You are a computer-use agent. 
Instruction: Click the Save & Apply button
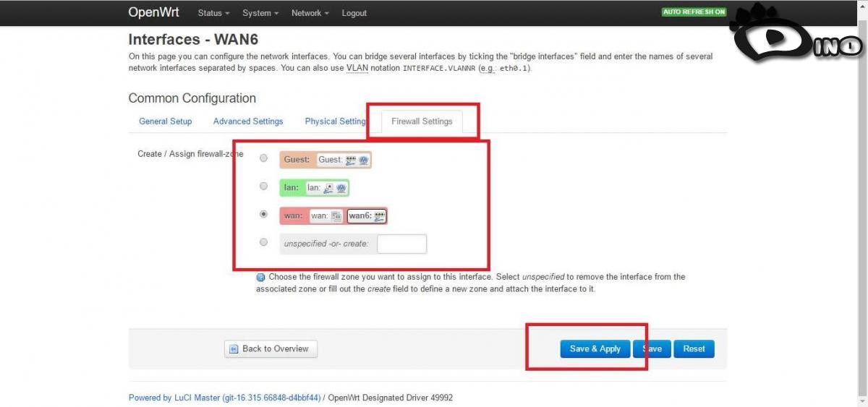pyautogui.click(x=595, y=348)
